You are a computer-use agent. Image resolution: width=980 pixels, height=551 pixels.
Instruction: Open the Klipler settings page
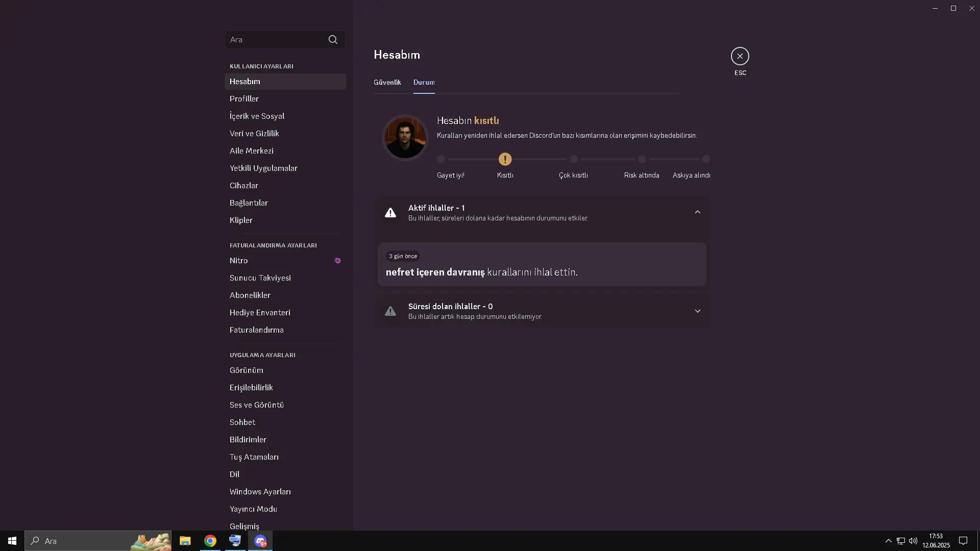coord(285,220)
